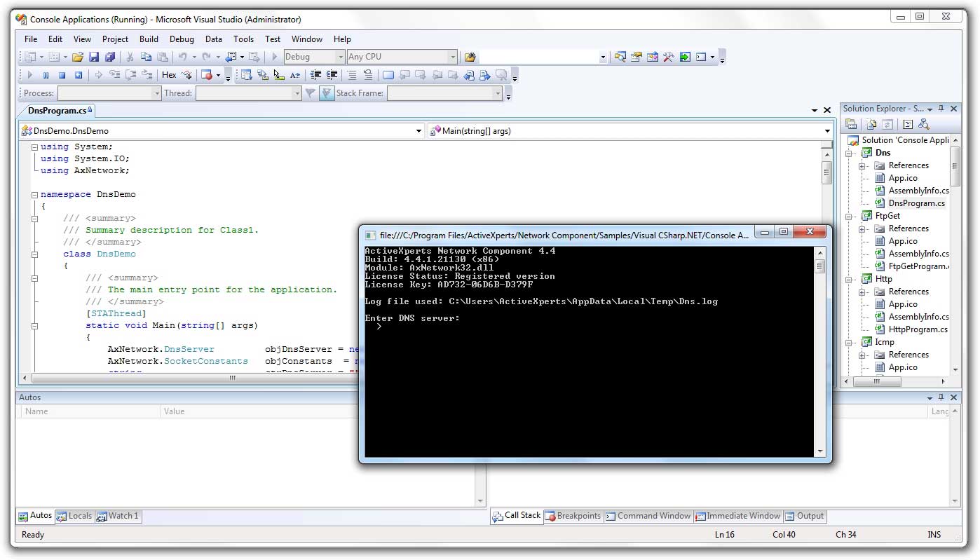Open the Debug menu
The image size is (980, 560).
182,39
